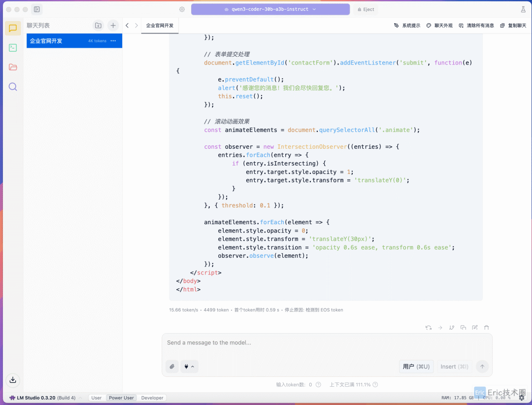Click observer.observe(element); code line
The image size is (532, 405).
click(x=263, y=256)
